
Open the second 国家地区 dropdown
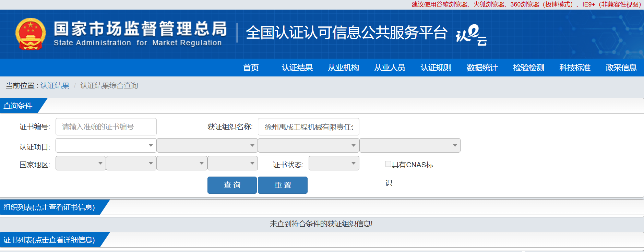point(131,163)
